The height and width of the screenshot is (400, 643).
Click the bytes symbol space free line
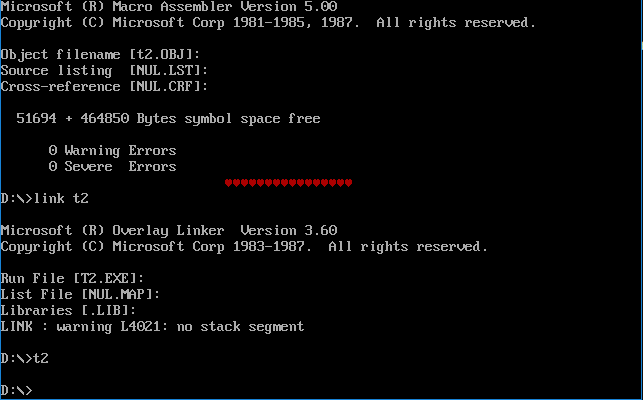pos(168,118)
